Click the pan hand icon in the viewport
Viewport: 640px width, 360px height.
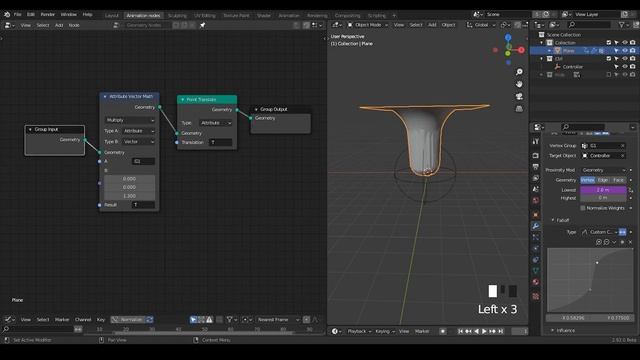[519, 84]
